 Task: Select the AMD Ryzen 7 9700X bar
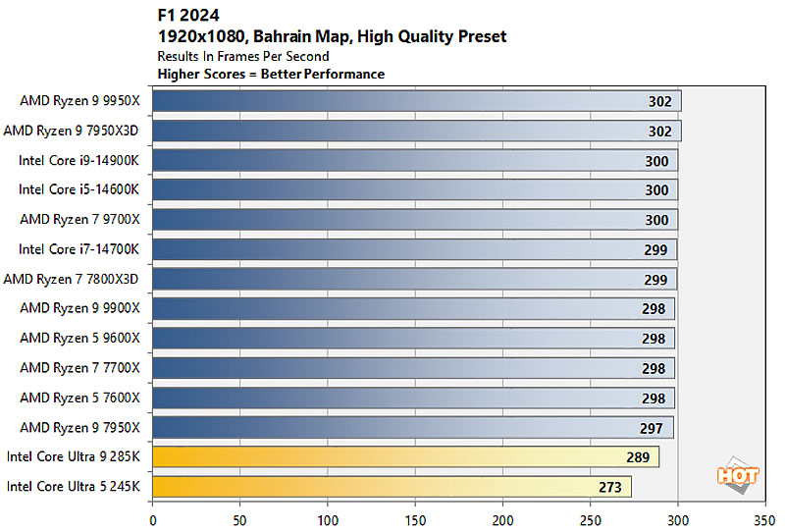(414, 220)
